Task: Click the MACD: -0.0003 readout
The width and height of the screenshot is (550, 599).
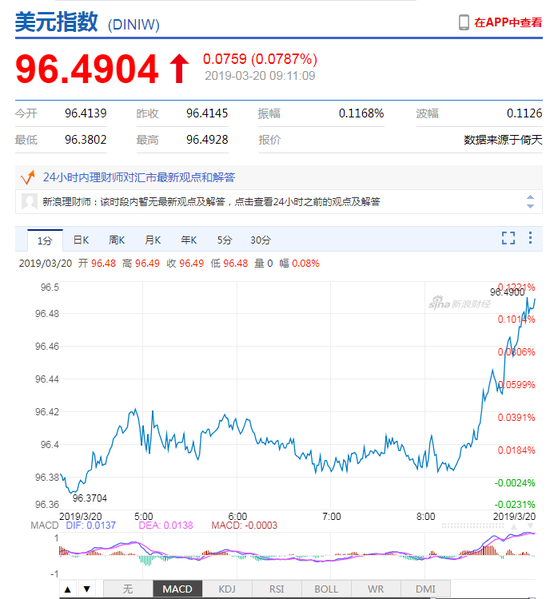Action: tap(244, 525)
